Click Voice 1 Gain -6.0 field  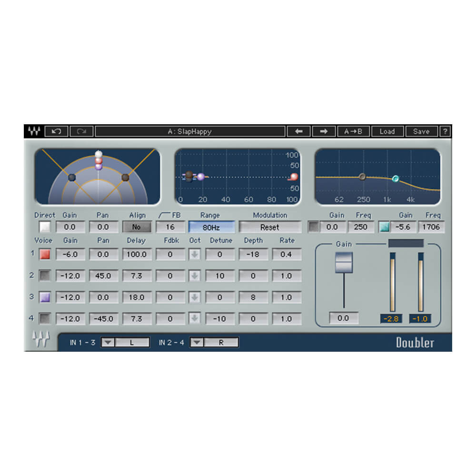(x=70, y=254)
